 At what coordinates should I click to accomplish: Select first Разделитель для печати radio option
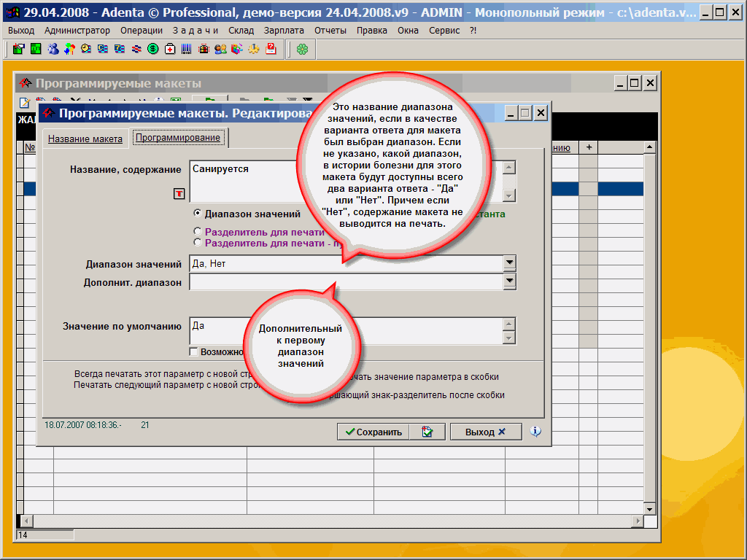tap(197, 231)
